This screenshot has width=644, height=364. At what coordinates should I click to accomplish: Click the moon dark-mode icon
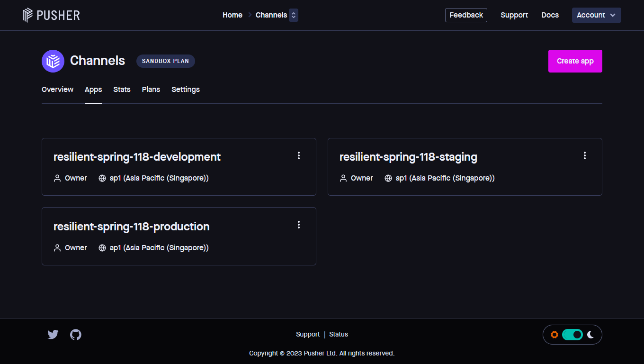[x=590, y=335]
